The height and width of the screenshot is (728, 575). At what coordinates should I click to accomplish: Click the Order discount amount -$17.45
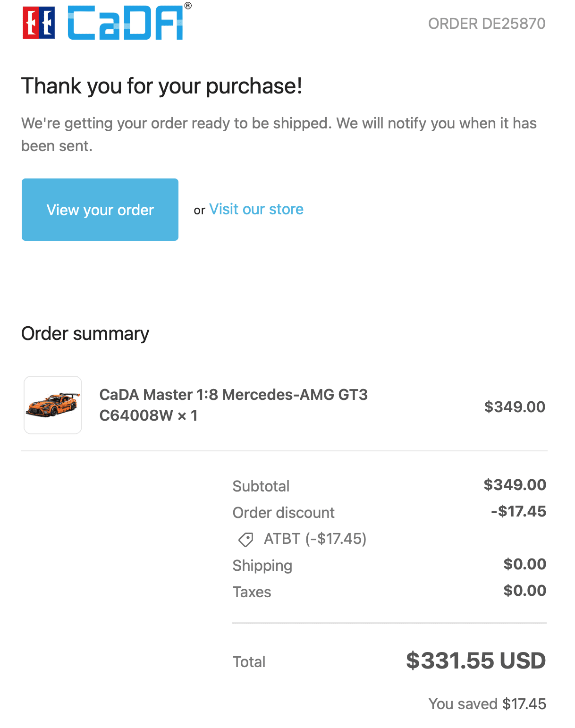[x=518, y=511]
